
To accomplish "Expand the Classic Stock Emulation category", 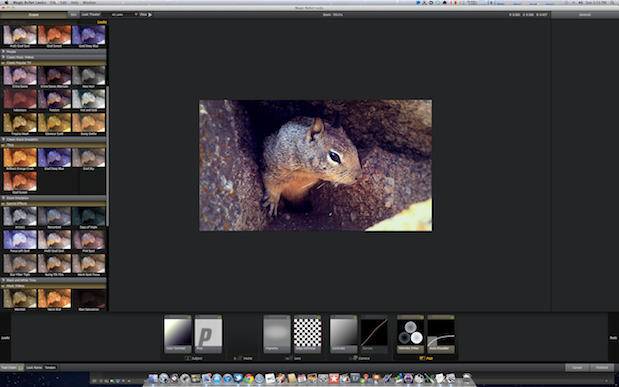I will tap(53, 139).
